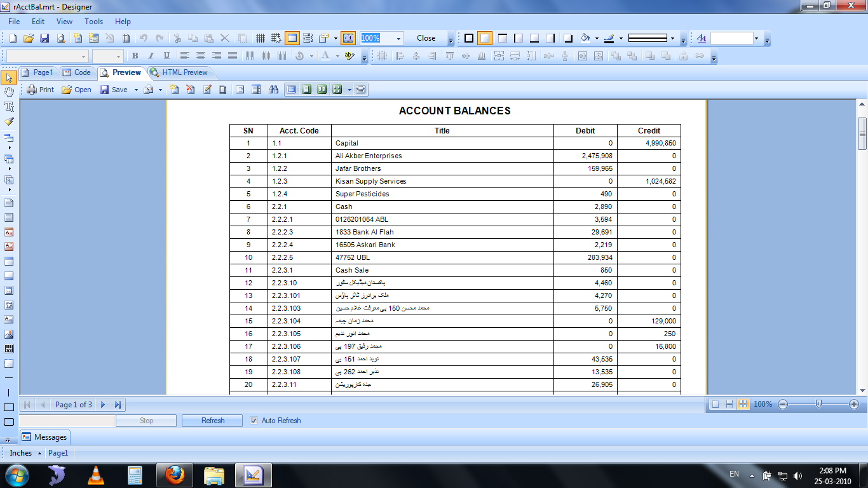868x488 pixels.
Task: Click the Undo arrow icon
Action: point(144,38)
